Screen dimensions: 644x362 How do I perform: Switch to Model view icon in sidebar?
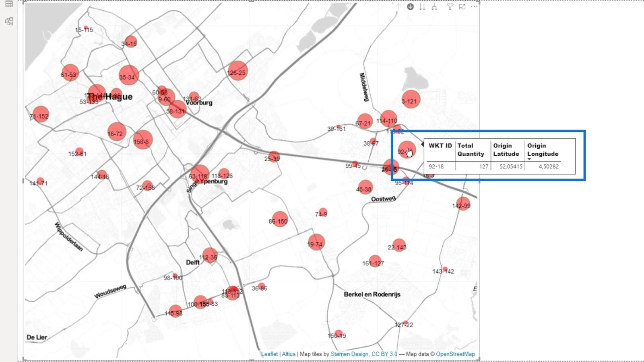click(x=9, y=21)
